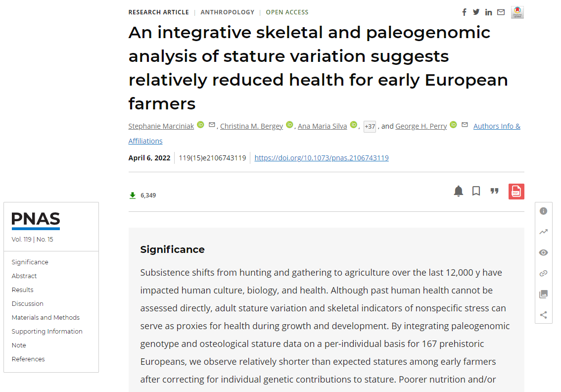This screenshot has width=561, height=392.
Task: Toggle the eye view icon in sidebar
Action: pos(543,252)
